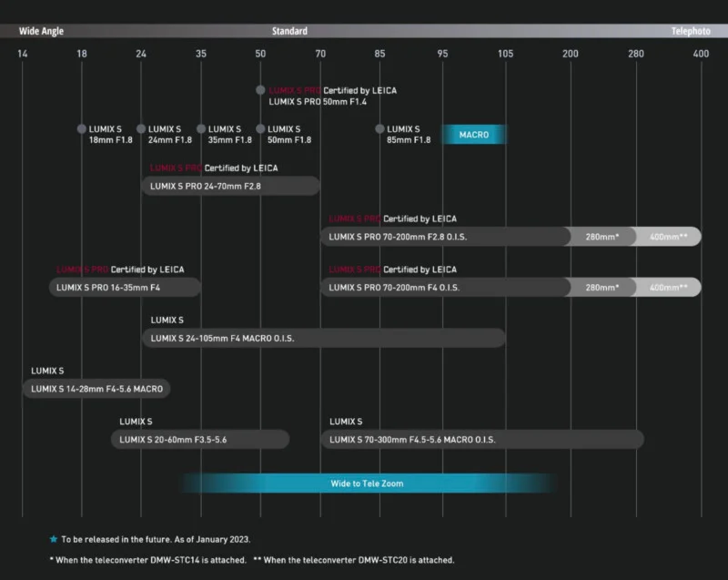The image size is (728, 580).
Task: Select the Wide Angle header label
Action: click(x=41, y=31)
